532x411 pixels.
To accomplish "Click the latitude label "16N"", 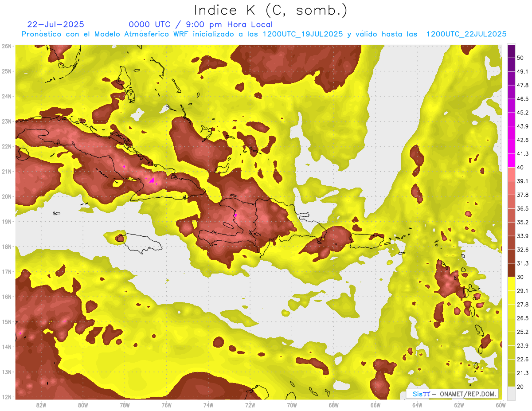I will (x=7, y=297).
